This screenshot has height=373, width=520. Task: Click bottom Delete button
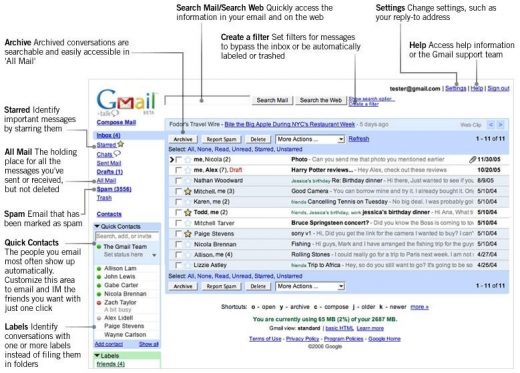point(258,286)
